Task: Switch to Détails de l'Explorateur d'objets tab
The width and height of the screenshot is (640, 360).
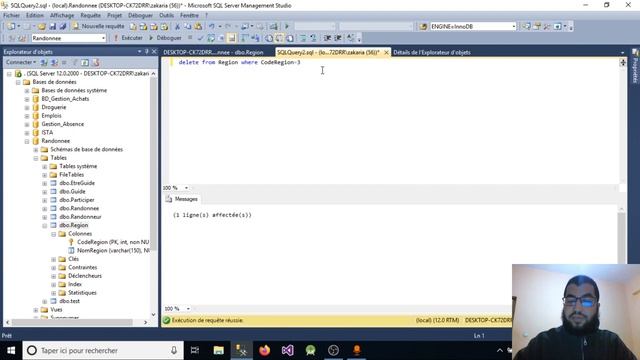Action: tap(432, 52)
